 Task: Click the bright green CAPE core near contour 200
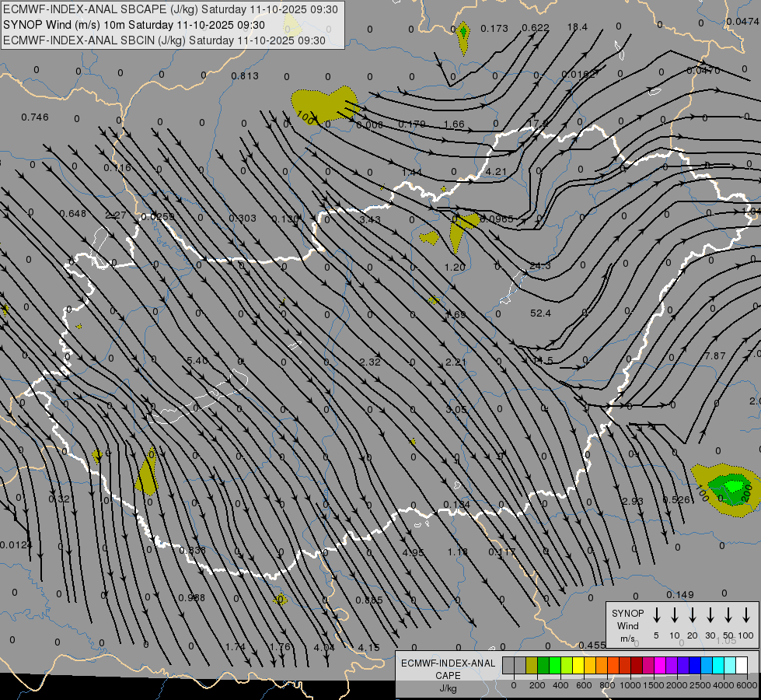[734, 486]
